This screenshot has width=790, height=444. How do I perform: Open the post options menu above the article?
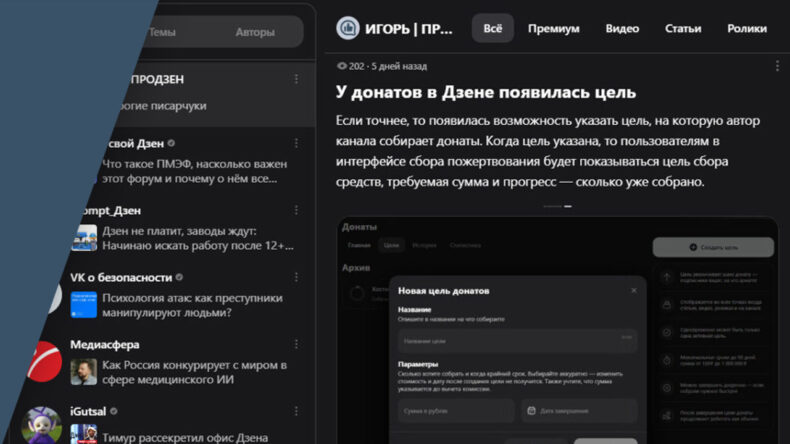pyautogui.click(x=777, y=66)
